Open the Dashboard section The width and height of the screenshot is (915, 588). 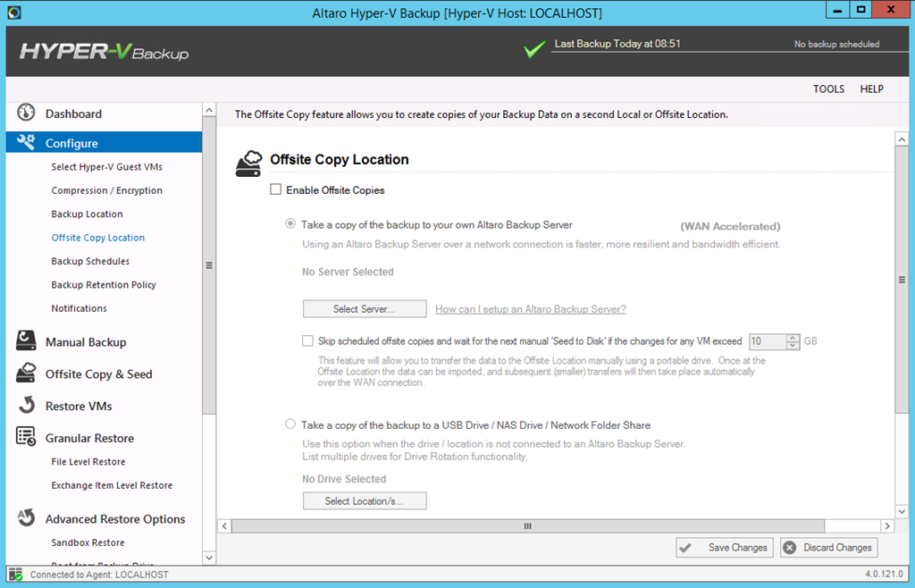73,113
